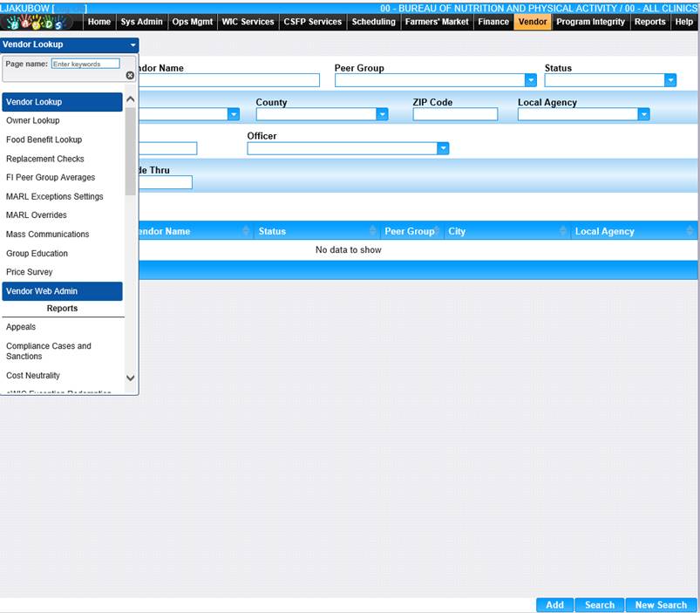This screenshot has height=613, width=700.
Task: Go to Mass Communications page
Action: click(62, 235)
